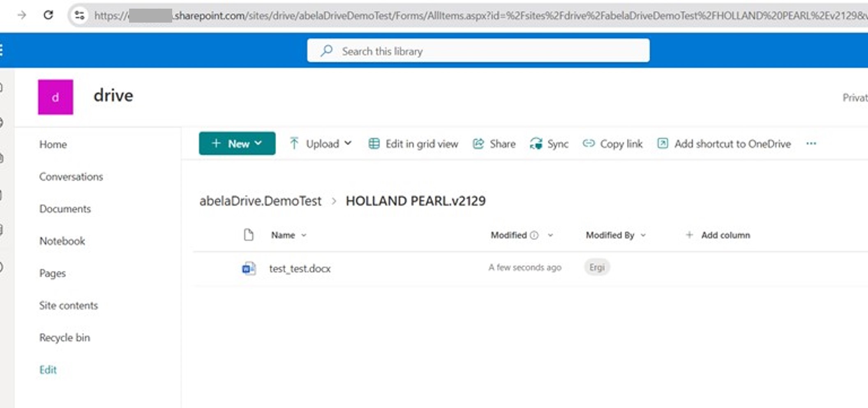Open the Modified column dropdown chevron
Image resolution: width=868 pixels, height=408 pixels.
(x=550, y=235)
